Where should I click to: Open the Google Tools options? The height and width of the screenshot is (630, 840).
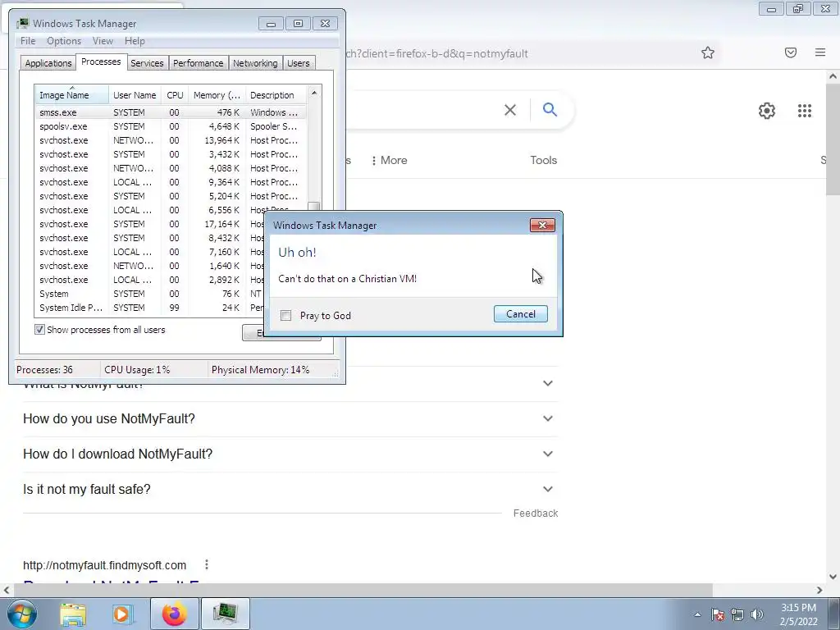543,160
